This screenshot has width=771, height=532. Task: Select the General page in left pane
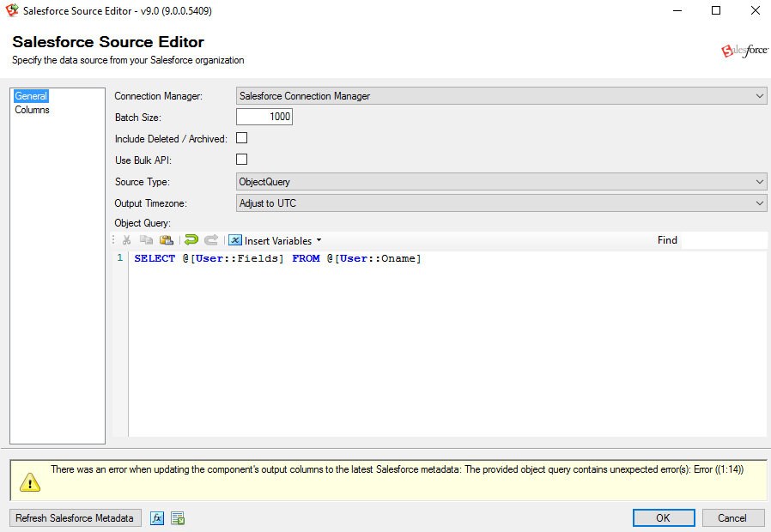point(31,96)
